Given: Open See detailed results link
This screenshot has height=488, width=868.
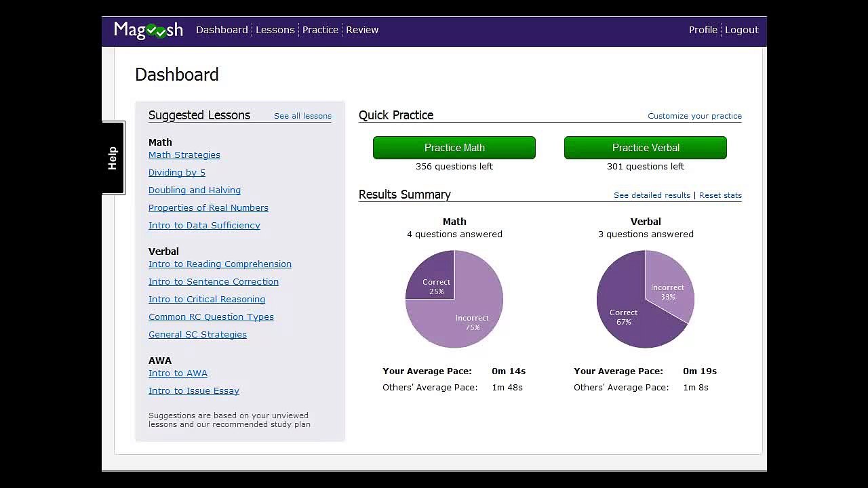Looking at the screenshot, I should [652, 195].
